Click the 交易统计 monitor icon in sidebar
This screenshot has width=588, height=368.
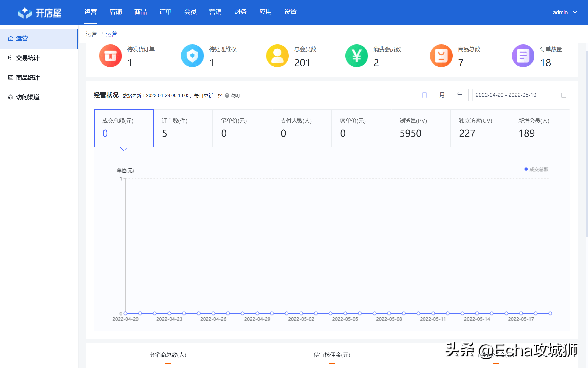tap(11, 58)
